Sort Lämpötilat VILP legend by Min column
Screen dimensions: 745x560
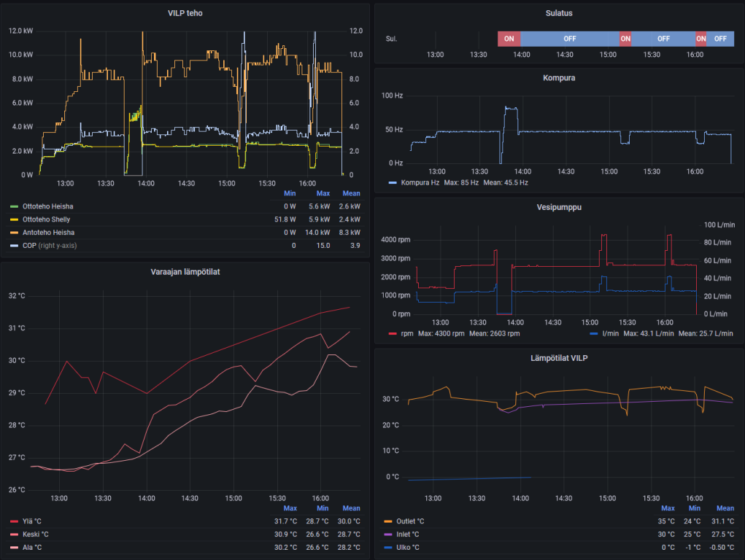tap(694, 508)
